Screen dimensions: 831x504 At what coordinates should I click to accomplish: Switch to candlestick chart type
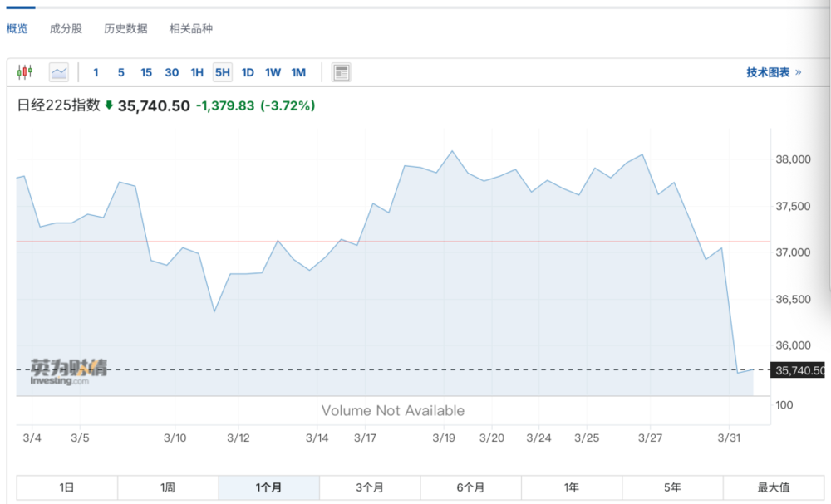(25, 72)
